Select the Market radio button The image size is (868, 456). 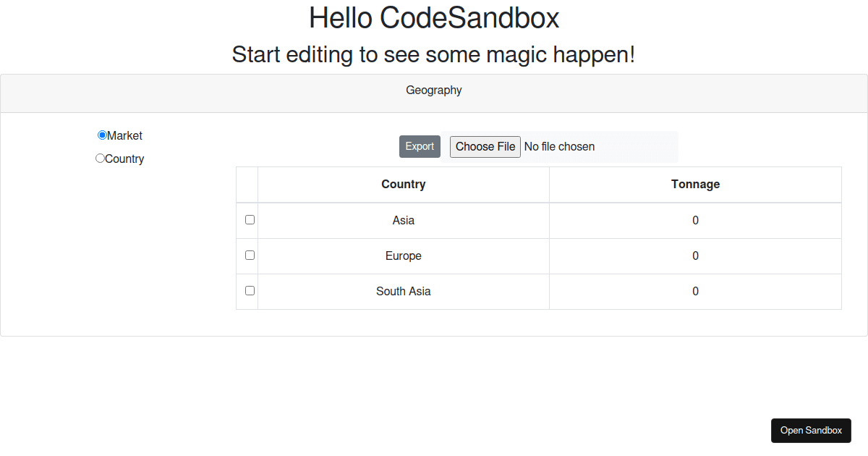(102, 135)
